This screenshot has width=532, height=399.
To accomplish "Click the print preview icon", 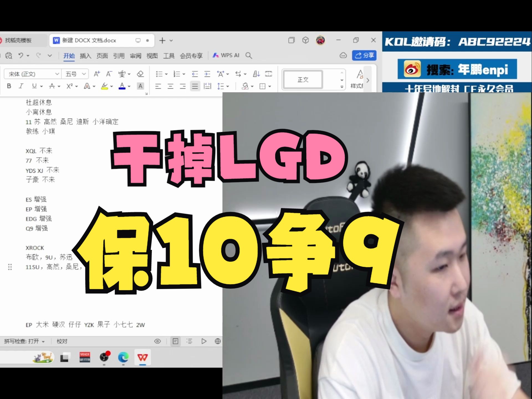I will (9, 56).
